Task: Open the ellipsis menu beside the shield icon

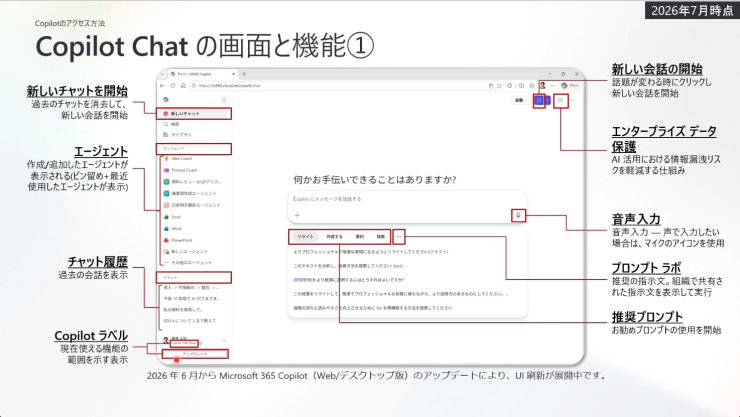Action: [x=572, y=100]
